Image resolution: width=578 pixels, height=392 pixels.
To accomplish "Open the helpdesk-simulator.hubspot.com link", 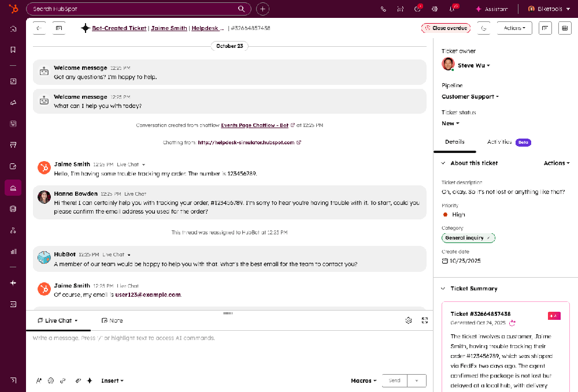I will coord(246,143).
